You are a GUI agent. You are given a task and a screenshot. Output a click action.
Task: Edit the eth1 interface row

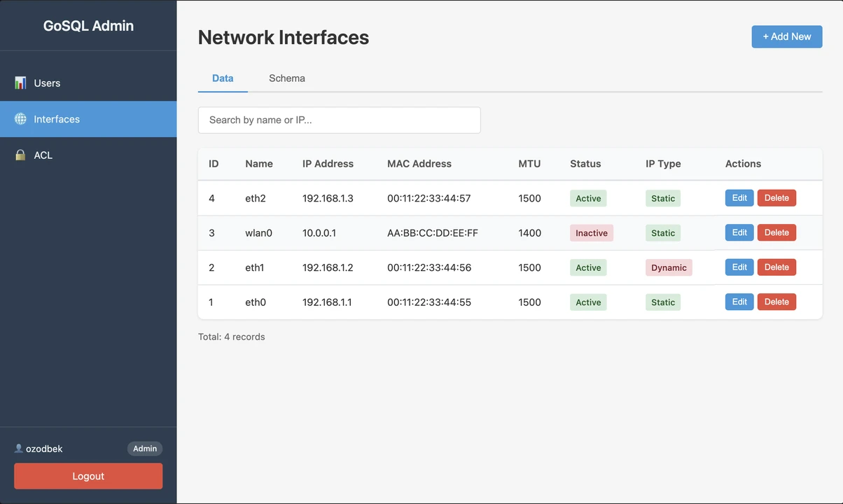tap(739, 267)
